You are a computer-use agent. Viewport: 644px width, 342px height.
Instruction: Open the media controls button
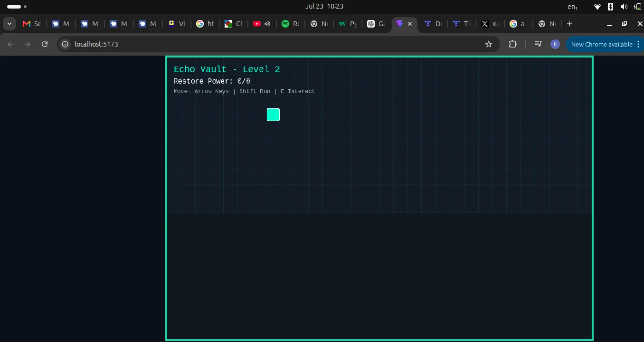pyautogui.click(x=538, y=44)
